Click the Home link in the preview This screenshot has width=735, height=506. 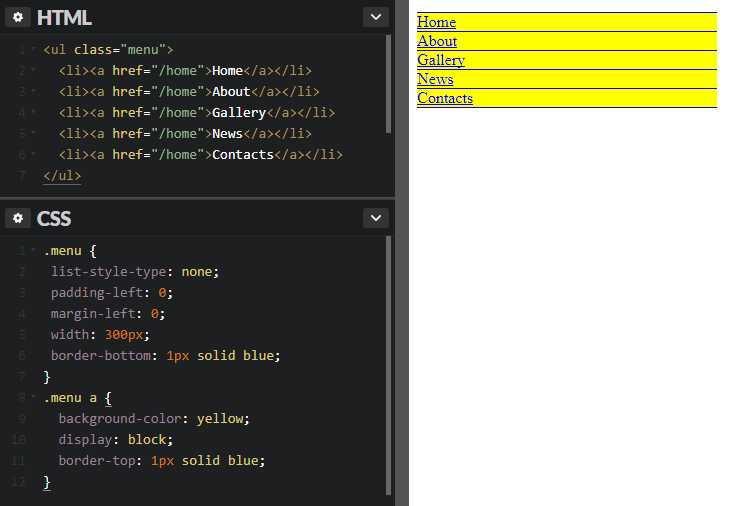[436, 22]
